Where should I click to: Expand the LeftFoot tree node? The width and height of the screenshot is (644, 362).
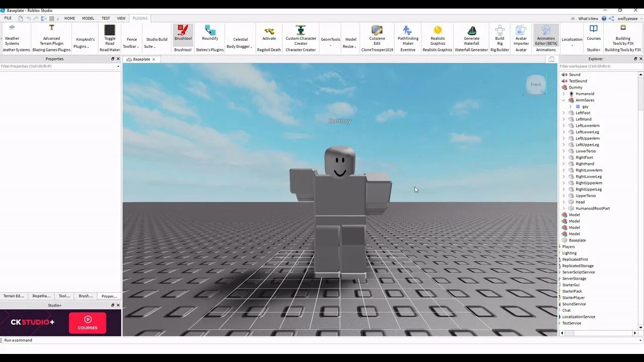[x=563, y=113]
